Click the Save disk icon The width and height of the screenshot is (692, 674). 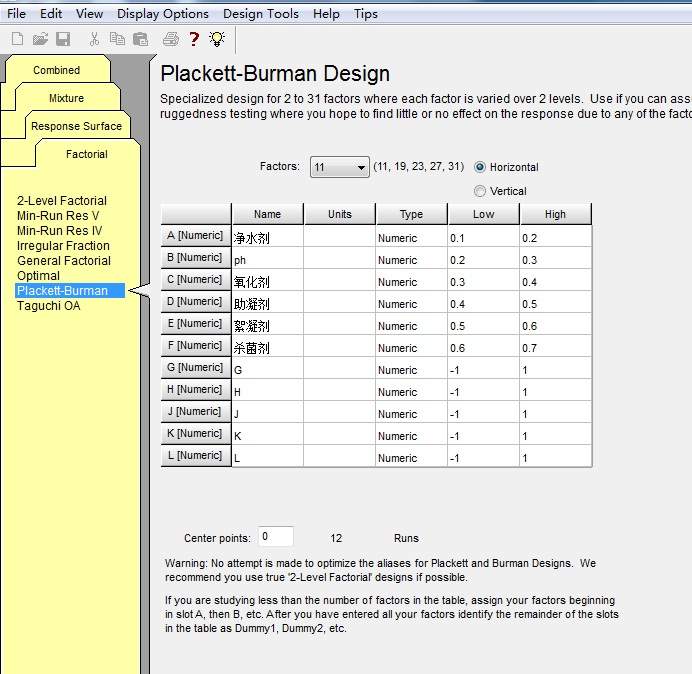[x=63, y=39]
